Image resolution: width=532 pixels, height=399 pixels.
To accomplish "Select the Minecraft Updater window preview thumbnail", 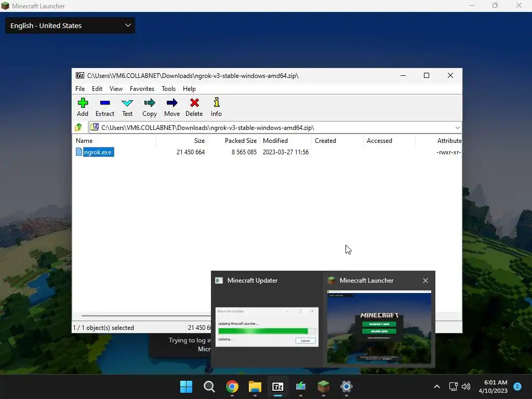I will 267,327.
